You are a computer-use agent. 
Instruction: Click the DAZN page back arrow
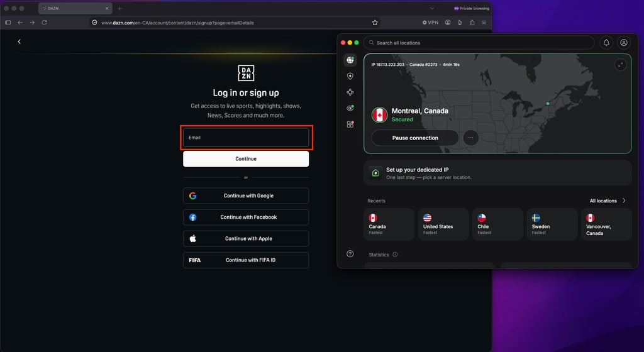click(19, 41)
